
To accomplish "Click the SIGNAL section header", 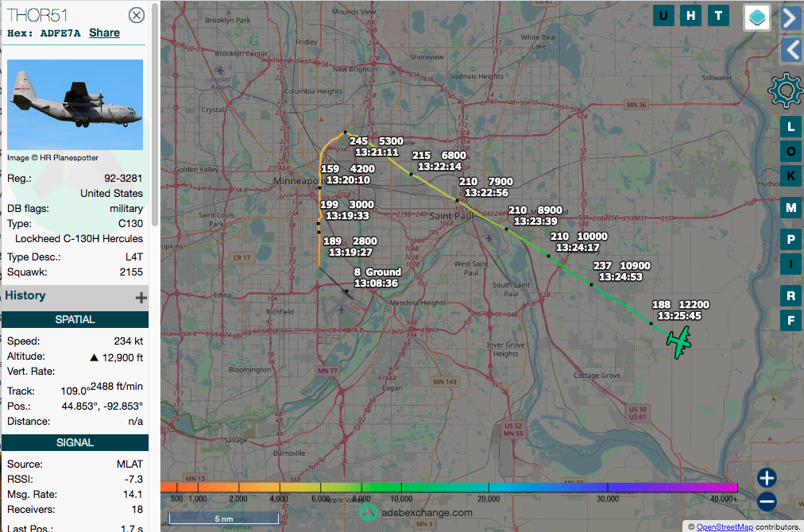I will (75, 443).
